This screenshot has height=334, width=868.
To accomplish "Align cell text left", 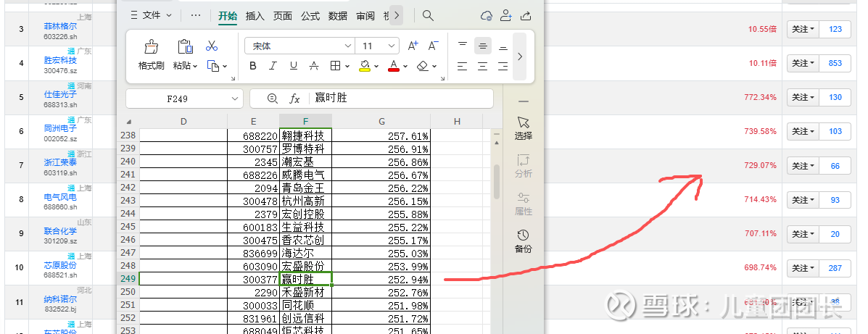I will pyautogui.click(x=463, y=67).
